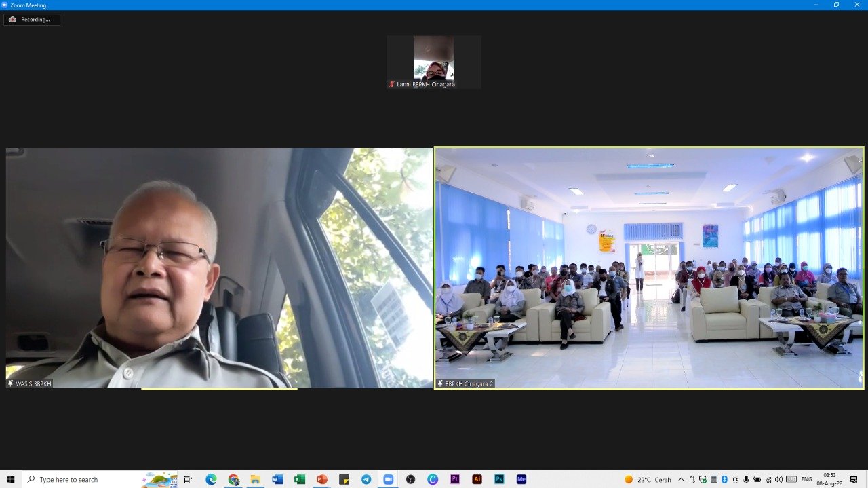Open Adobe Premiere Pro from taskbar
The image size is (868, 488).
tap(455, 479)
